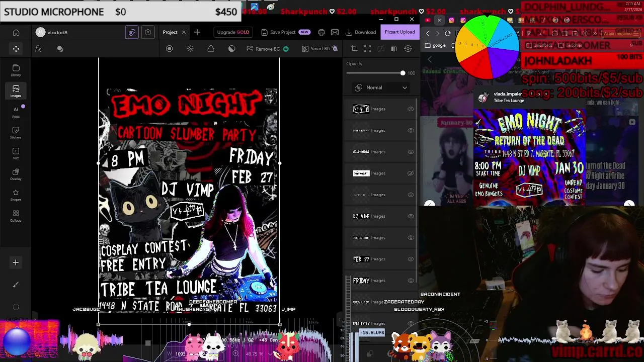This screenshot has height=362, width=644.
Task: Open the Shapes sidebar panel
Action: (16, 195)
